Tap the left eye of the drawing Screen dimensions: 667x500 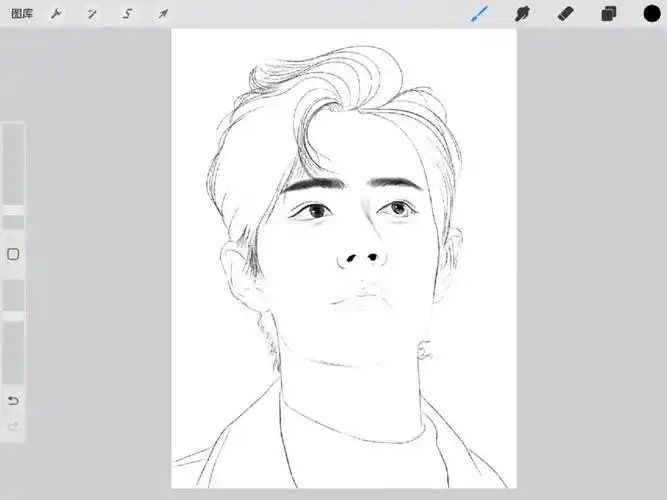click(x=316, y=211)
